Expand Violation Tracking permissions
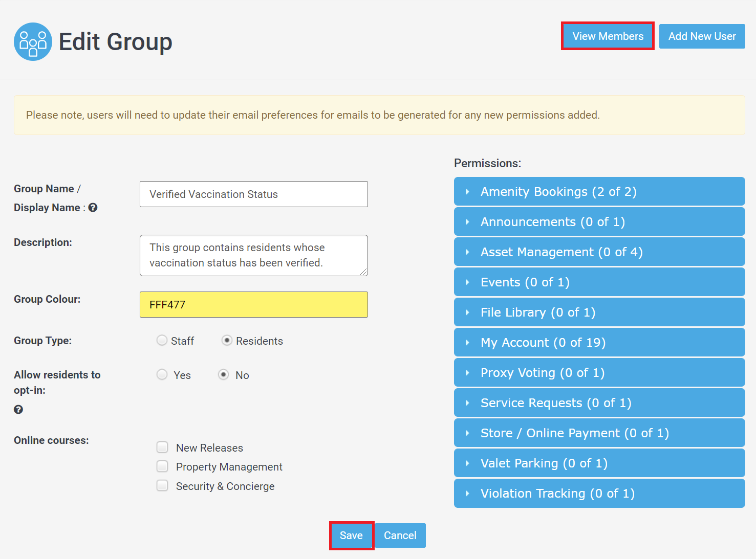Viewport: 756px width, 559px height. coord(599,493)
